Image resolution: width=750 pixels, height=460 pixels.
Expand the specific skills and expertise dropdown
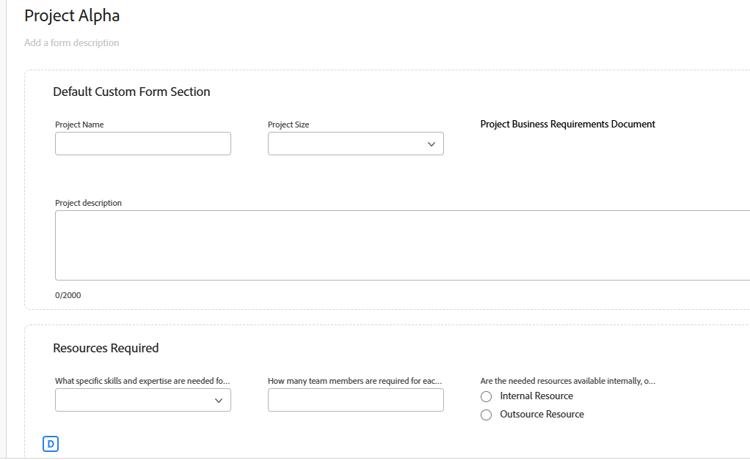143,400
